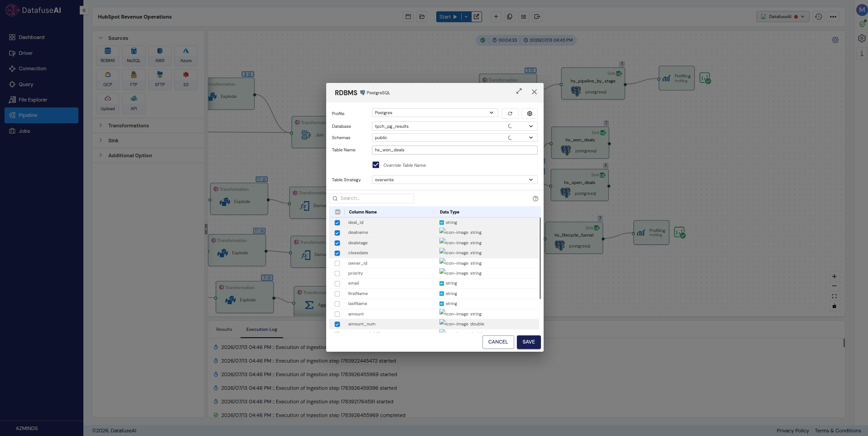
Task: Open the Schemas dropdown
Action: click(455, 138)
